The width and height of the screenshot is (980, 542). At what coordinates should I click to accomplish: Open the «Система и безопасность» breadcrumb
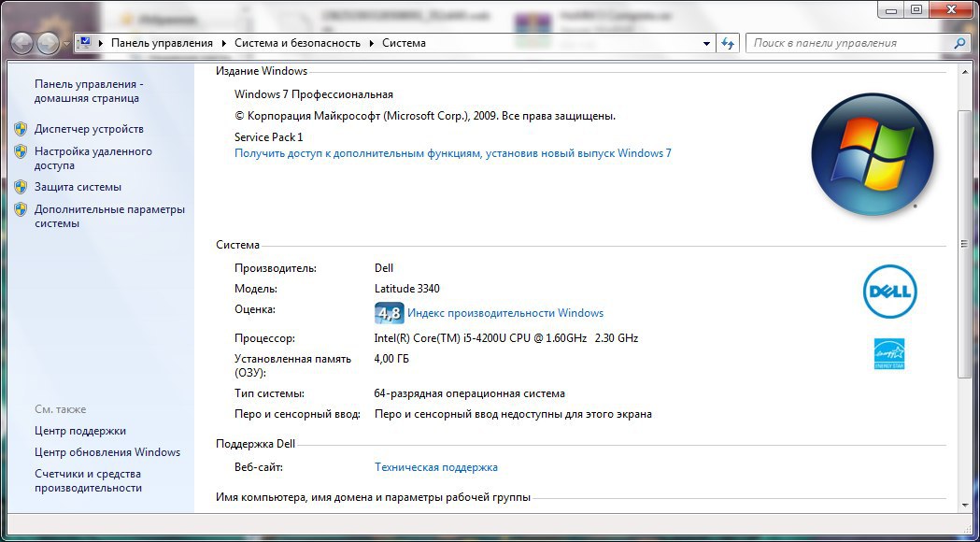pos(297,43)
